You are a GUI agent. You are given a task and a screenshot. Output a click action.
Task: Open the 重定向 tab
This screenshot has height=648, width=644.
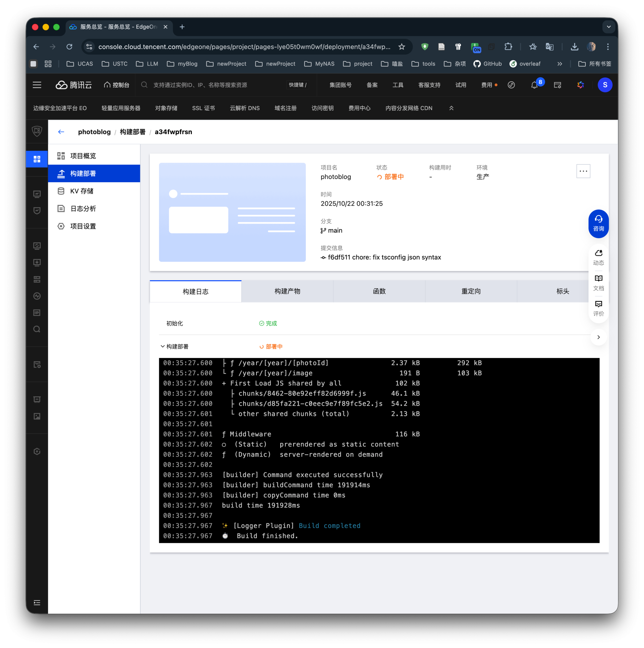[x=471, y=291]
